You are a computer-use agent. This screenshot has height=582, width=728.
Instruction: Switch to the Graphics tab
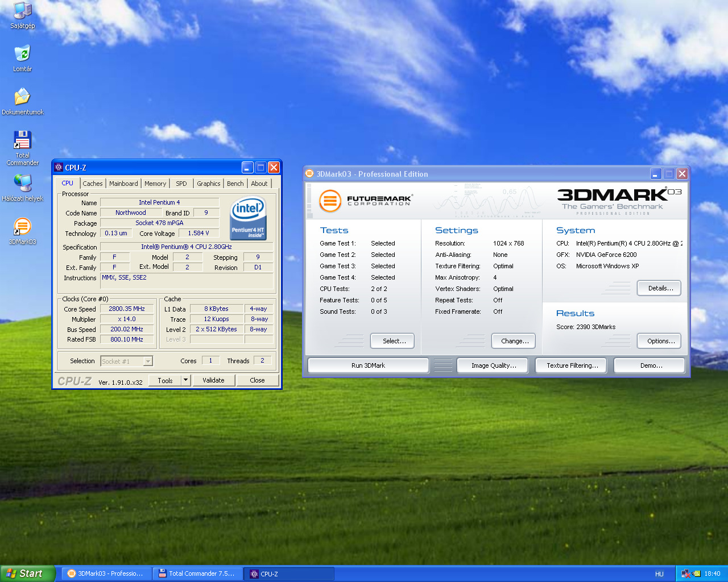click(x=209, y=184)
